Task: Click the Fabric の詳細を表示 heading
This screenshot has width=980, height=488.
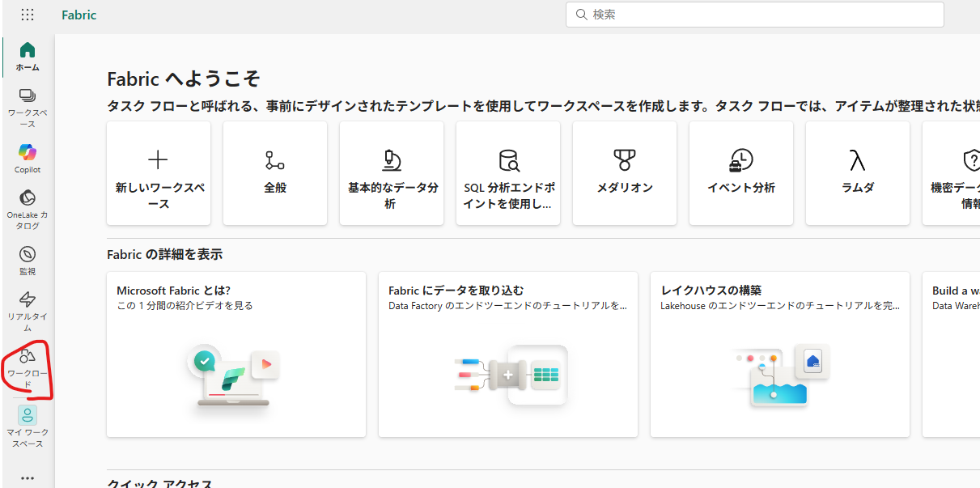Action: [165, 254]
